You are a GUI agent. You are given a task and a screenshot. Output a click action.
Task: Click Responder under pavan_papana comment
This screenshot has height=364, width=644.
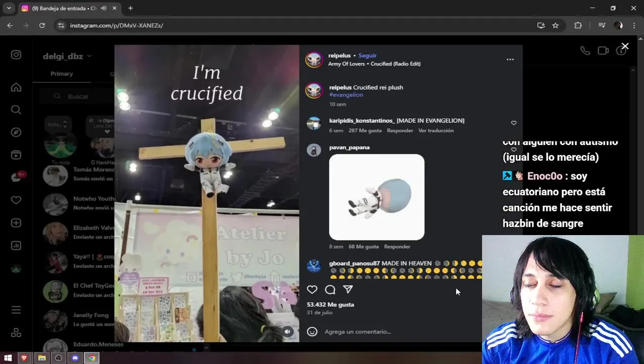coord(397,247)
